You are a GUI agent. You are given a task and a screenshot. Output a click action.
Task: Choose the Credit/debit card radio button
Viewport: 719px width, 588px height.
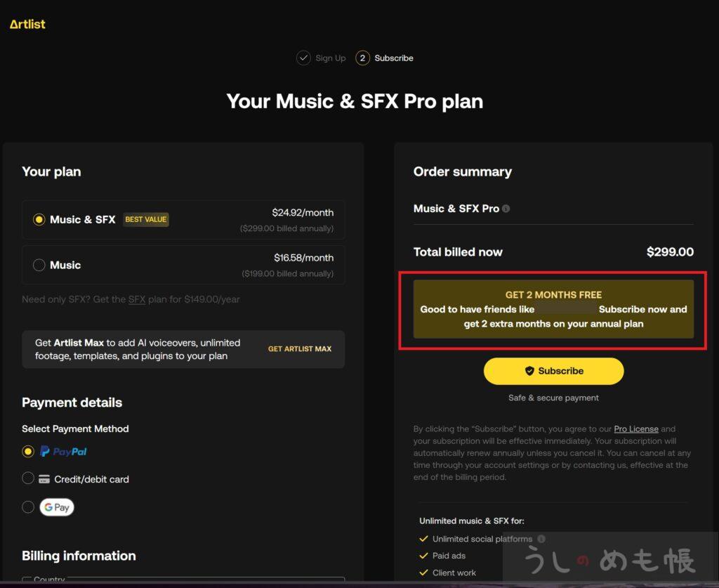click(28, 478)
